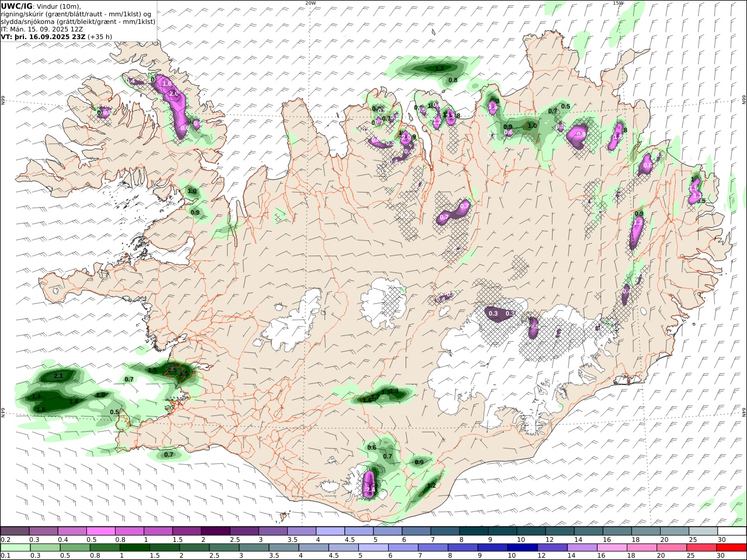Click the 'rigning/skúrir' legend description line

coord(76,14)
